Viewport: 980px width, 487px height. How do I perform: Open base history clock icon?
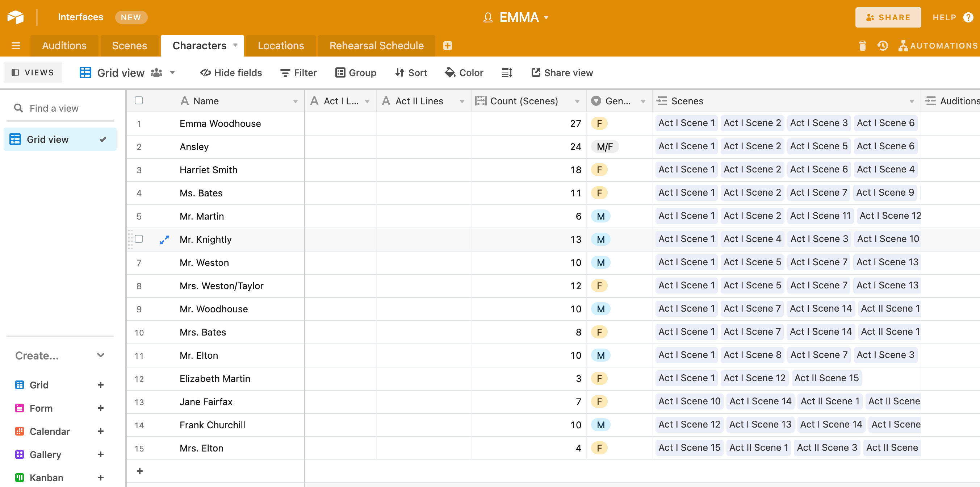tap(883, 46)
